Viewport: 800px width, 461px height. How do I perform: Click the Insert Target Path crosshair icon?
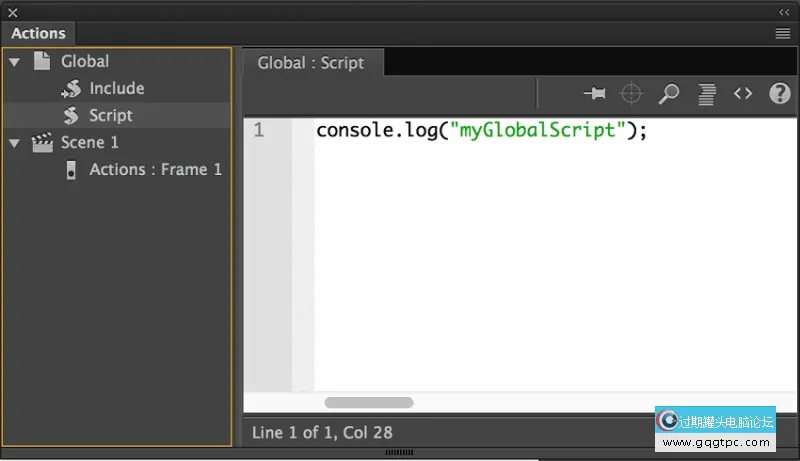tap(631, 94)
